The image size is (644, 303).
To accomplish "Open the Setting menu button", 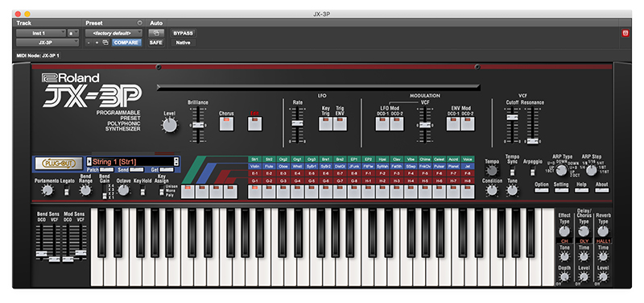I will pyautogui.click(x=561, y=190).
